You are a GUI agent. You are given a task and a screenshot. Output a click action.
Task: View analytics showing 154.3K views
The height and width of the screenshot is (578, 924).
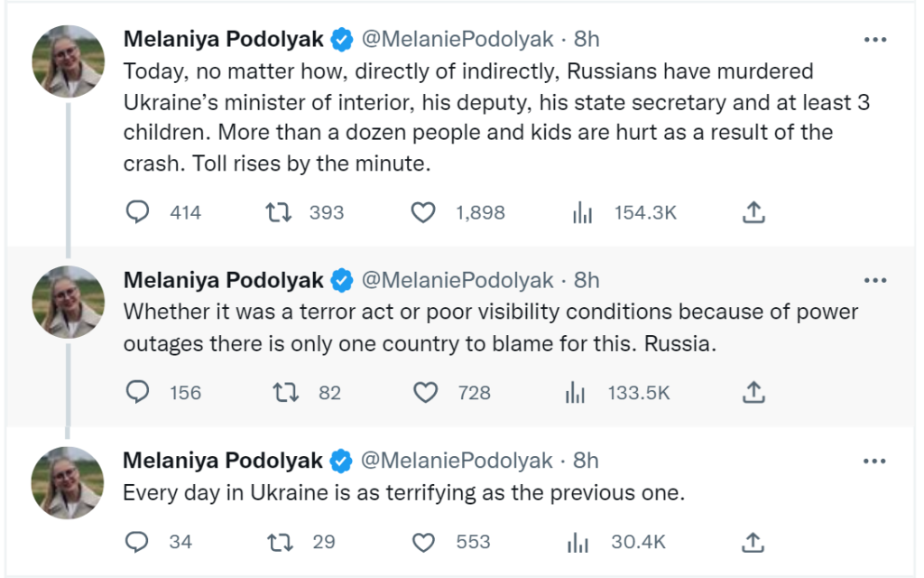click(582, 212)
